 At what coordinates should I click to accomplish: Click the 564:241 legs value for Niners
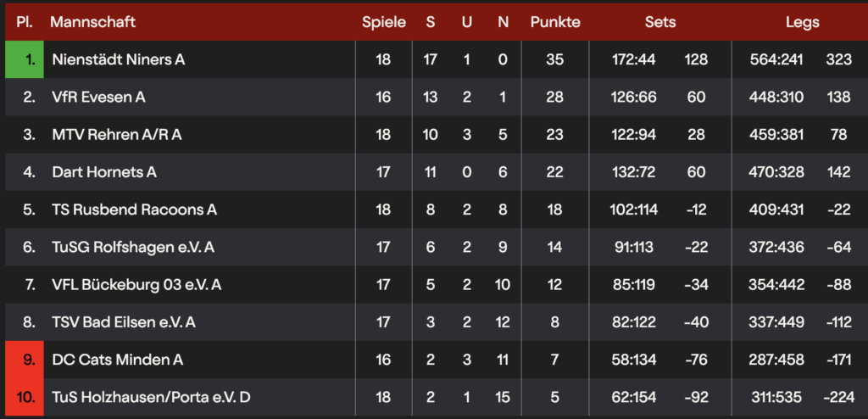tap(776, 59)
